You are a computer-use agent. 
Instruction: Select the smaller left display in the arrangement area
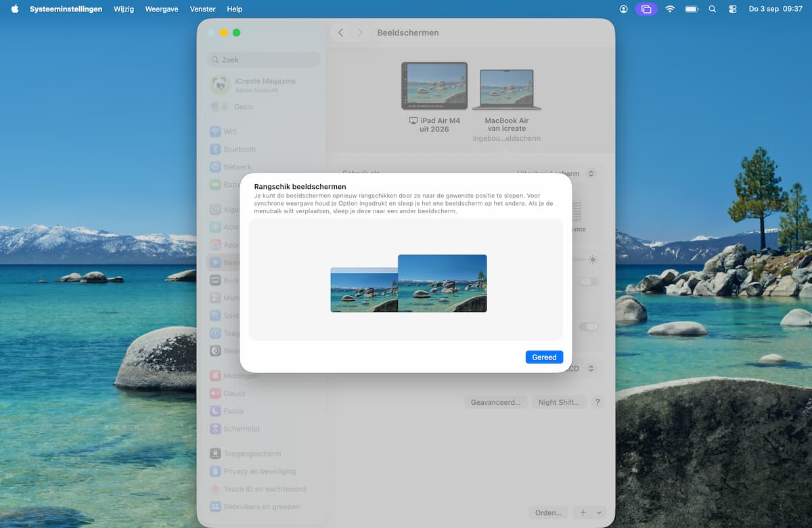pos(364,290)
